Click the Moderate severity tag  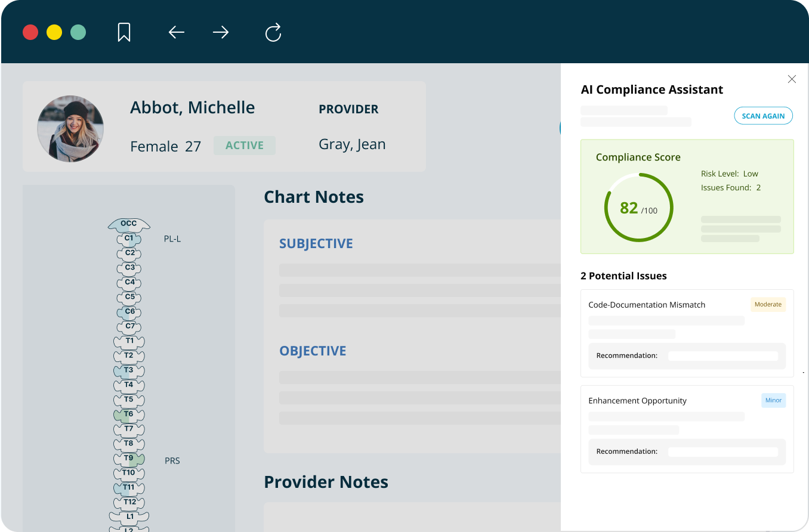768,304
